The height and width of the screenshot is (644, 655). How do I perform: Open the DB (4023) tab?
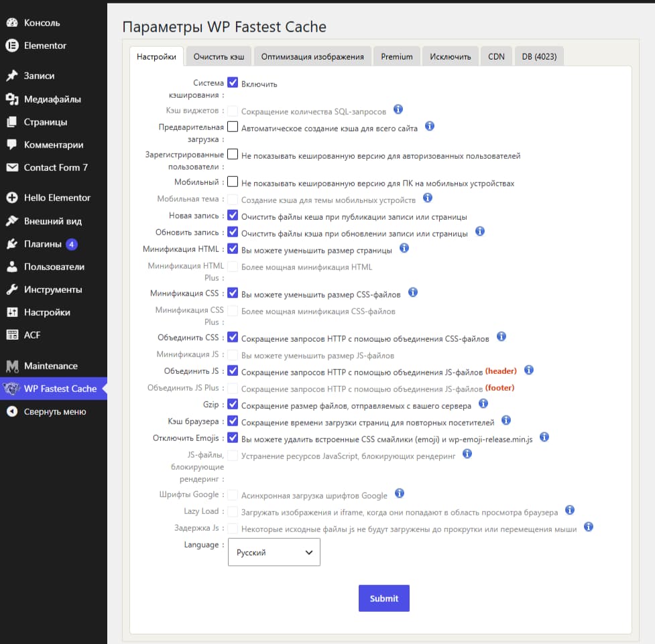pos(539,57)
